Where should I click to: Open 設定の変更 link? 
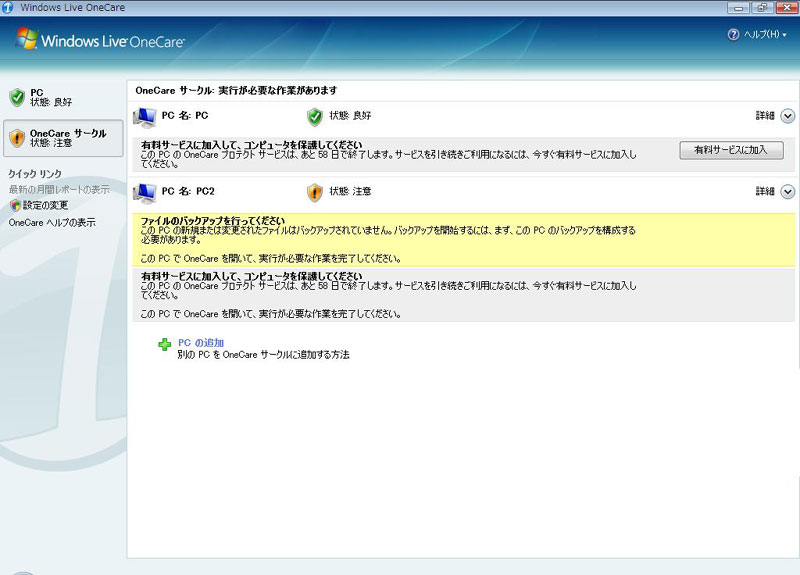pos(45,205)
